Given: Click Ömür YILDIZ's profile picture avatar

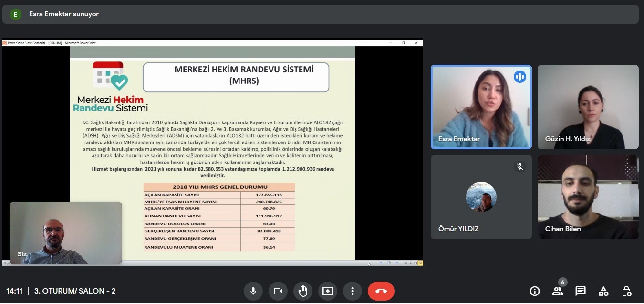Looking at the screenshot, I should click(x=481, y=197).
